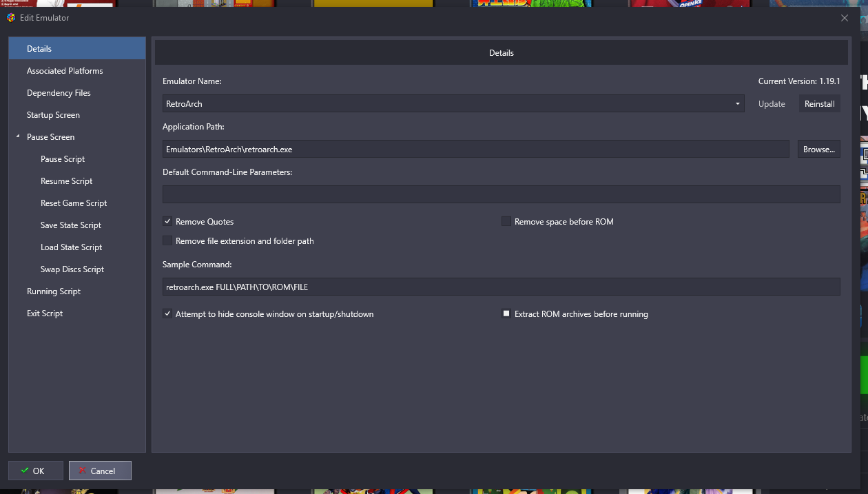Click the Current Version: 1.19.1 text
This screenshot has width=868, height=494.
click(799, 81)
